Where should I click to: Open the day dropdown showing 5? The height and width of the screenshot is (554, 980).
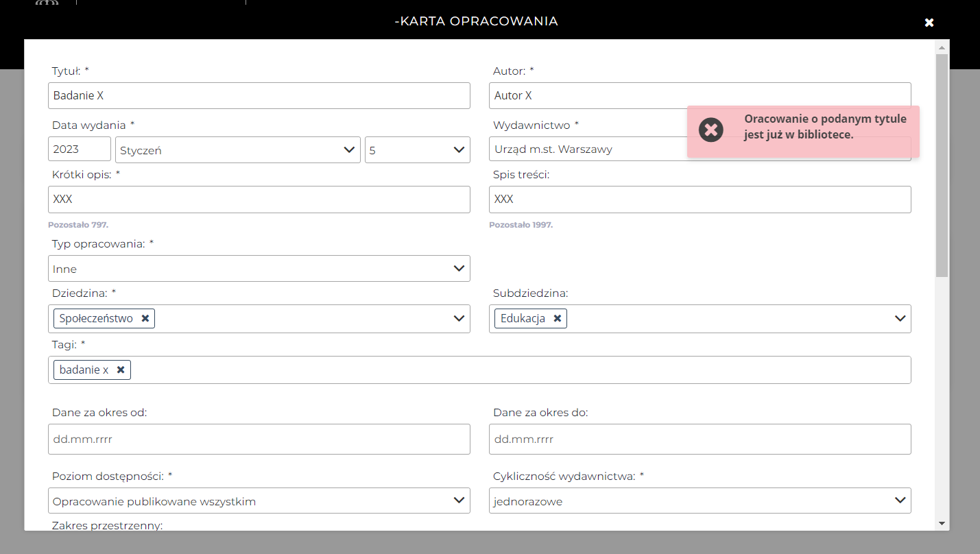pos(417,150)
